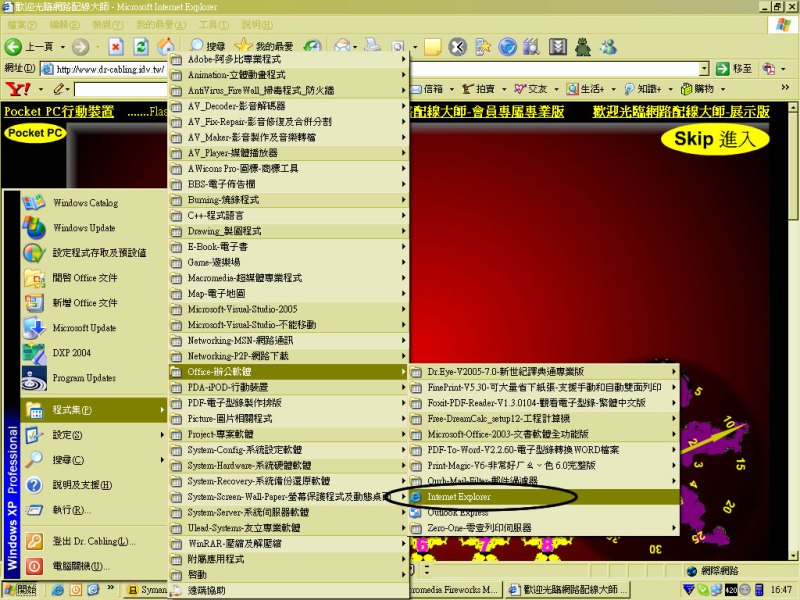Click the MSN Messenger people icon
This screenshot has width=800, height=600.
tap(608, 47)
